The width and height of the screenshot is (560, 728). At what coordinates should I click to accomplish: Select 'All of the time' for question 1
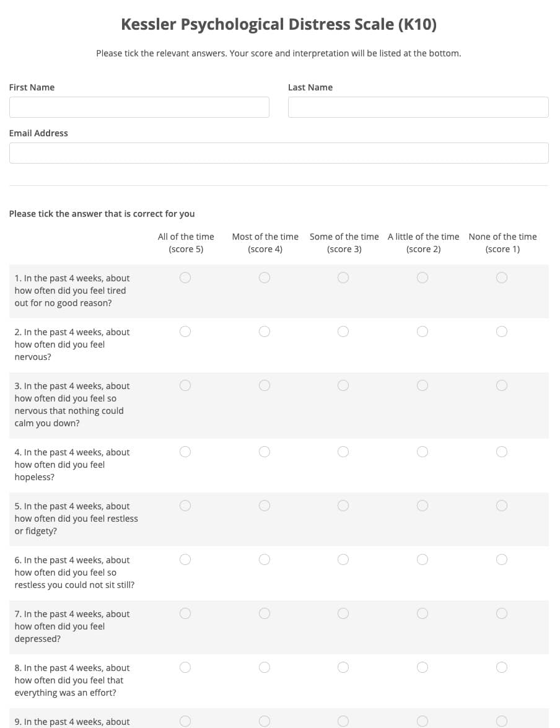185,278
